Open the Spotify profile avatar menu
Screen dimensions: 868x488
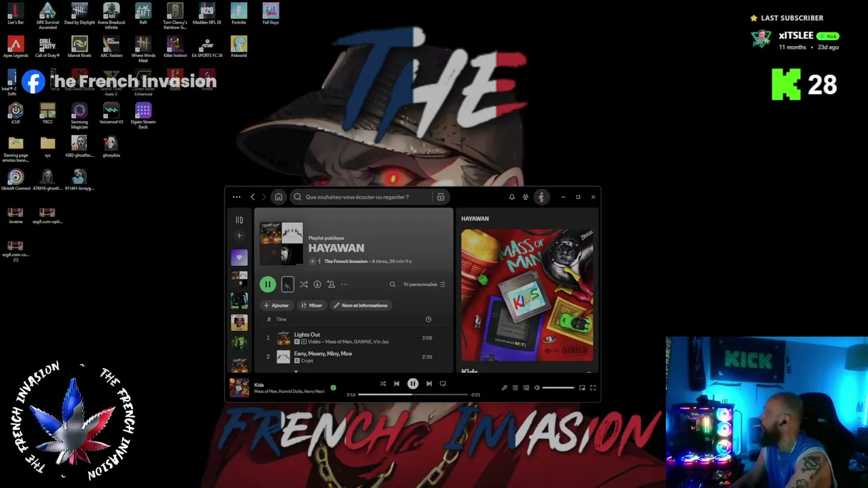point(541,197)
